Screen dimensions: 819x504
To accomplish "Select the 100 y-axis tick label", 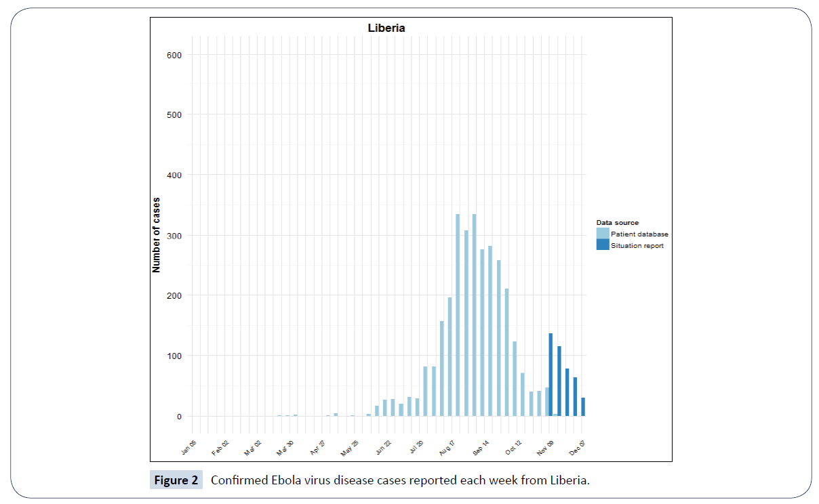I will [x=174, y=356].
